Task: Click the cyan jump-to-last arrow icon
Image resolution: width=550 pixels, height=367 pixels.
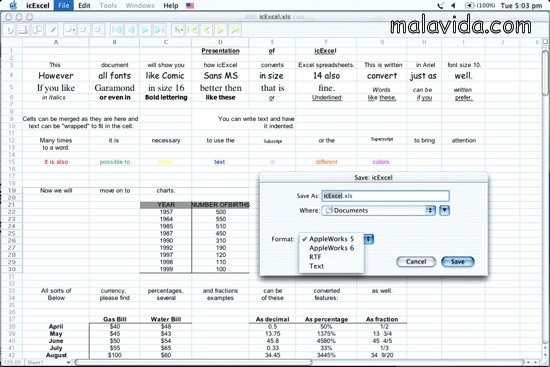Action: pos(159,30)
